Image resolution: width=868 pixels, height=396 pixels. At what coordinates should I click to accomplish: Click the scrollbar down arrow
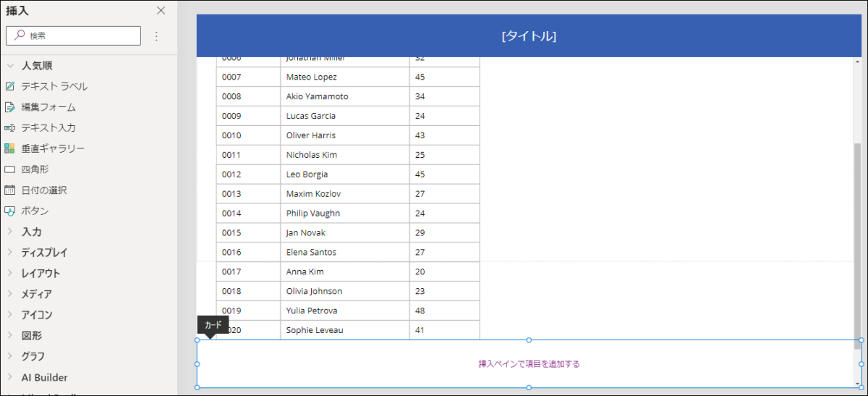coord(857,383)
